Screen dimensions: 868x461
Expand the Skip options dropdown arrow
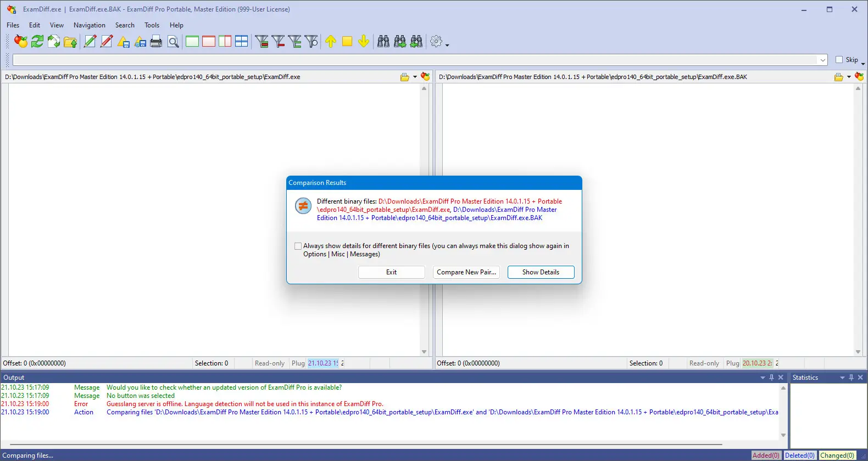[863, 64]
